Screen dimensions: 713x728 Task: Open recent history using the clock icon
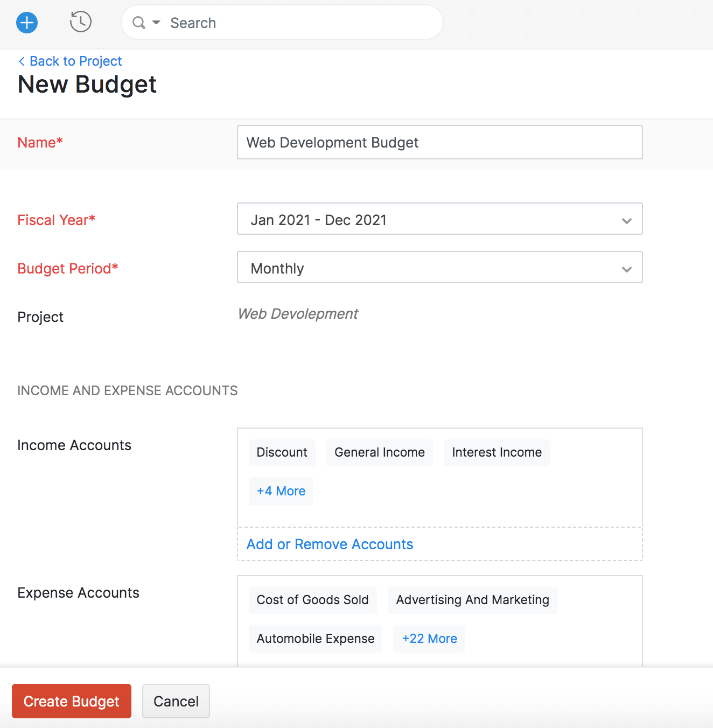tap(81, 22)
